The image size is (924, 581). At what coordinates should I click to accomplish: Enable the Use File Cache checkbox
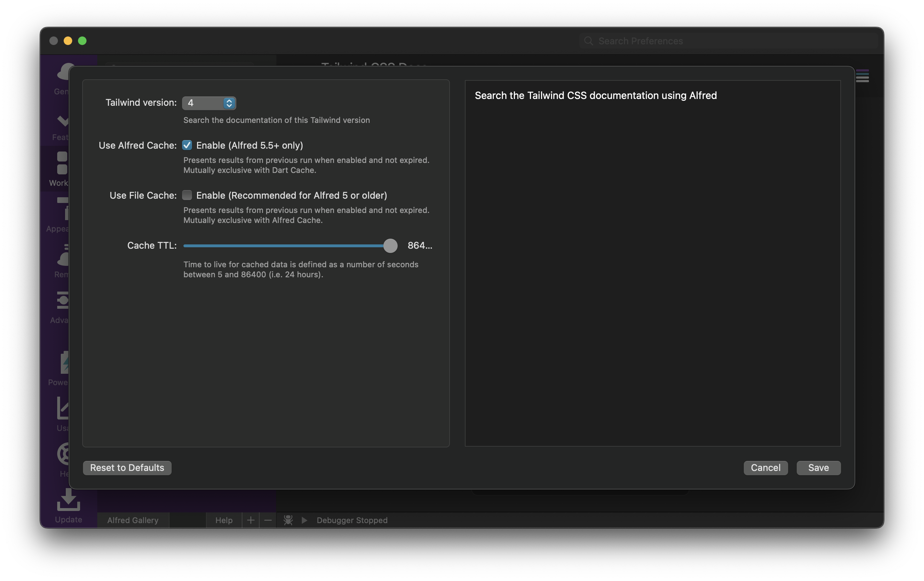point(187,195)
